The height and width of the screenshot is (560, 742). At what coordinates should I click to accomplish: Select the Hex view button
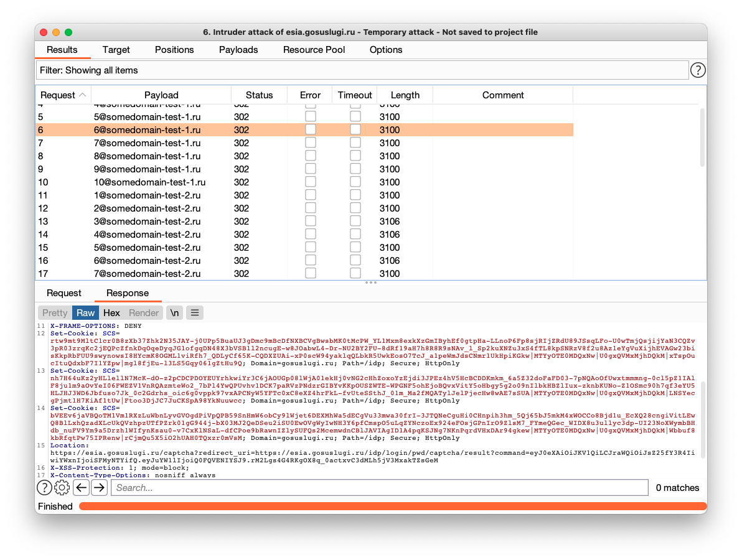pyautogui.click(x=111, y=312)
